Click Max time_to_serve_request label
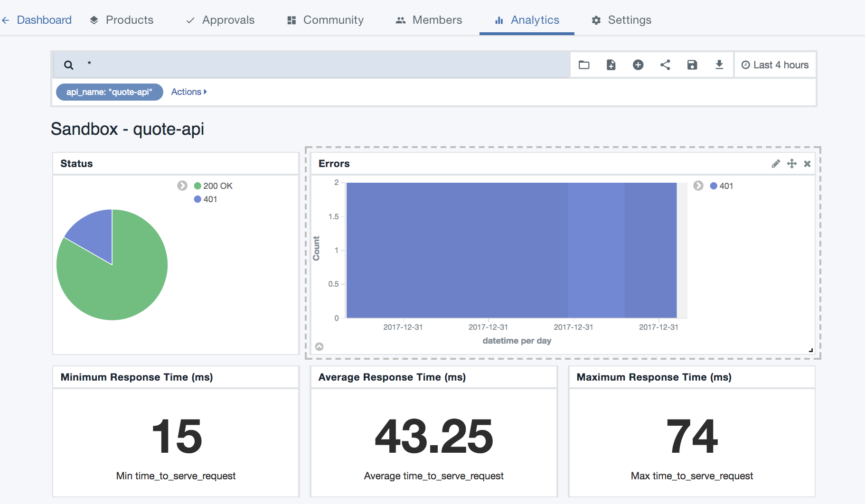 pyautogui.click(x=692, y=476)
